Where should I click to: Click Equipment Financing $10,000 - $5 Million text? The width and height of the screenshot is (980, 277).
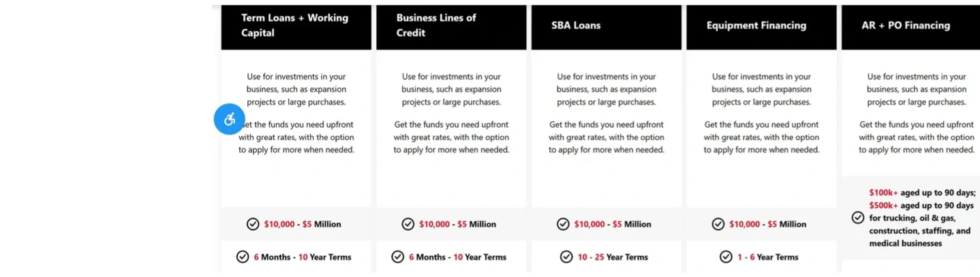(767, 224)
